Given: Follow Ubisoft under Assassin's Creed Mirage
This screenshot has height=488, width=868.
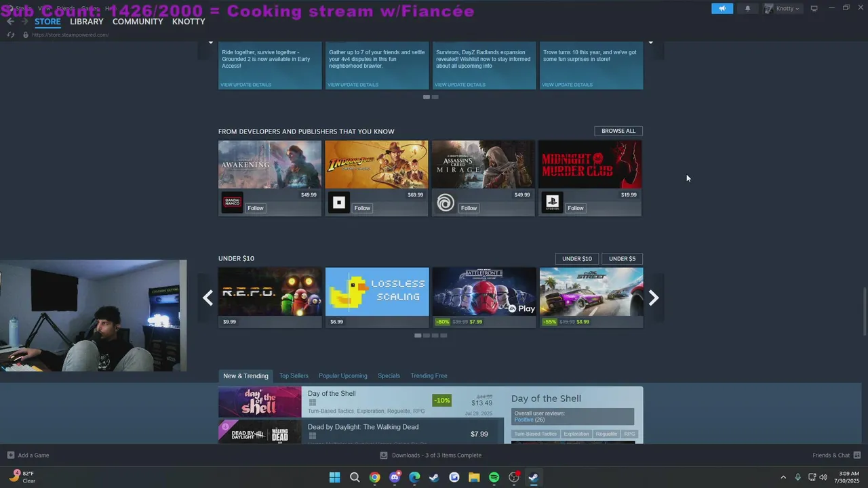Looking at the screenshot, I should [x=469, y=208].
